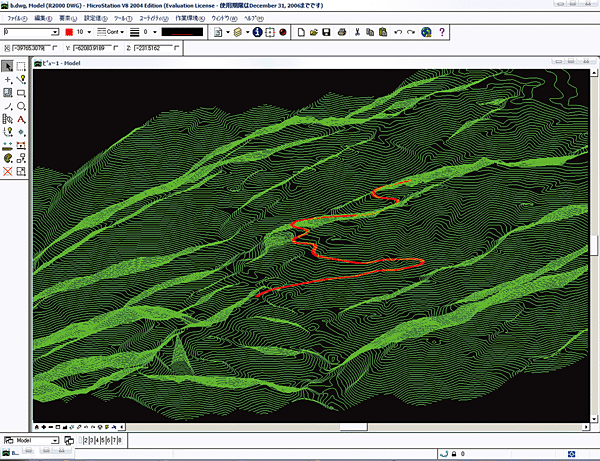Expand the arrow next to Models icon
Viewport: 600px width, 461px height.
[x=228, y=32]
